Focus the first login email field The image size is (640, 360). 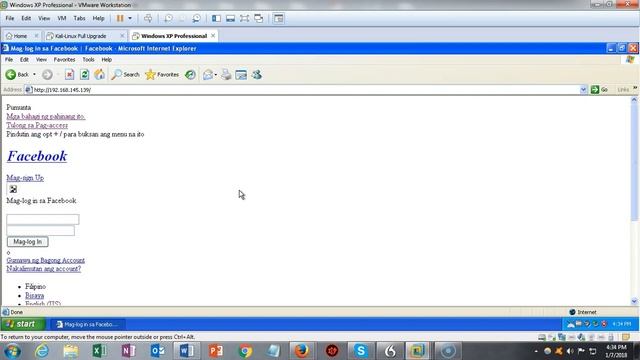coord(43,220)
